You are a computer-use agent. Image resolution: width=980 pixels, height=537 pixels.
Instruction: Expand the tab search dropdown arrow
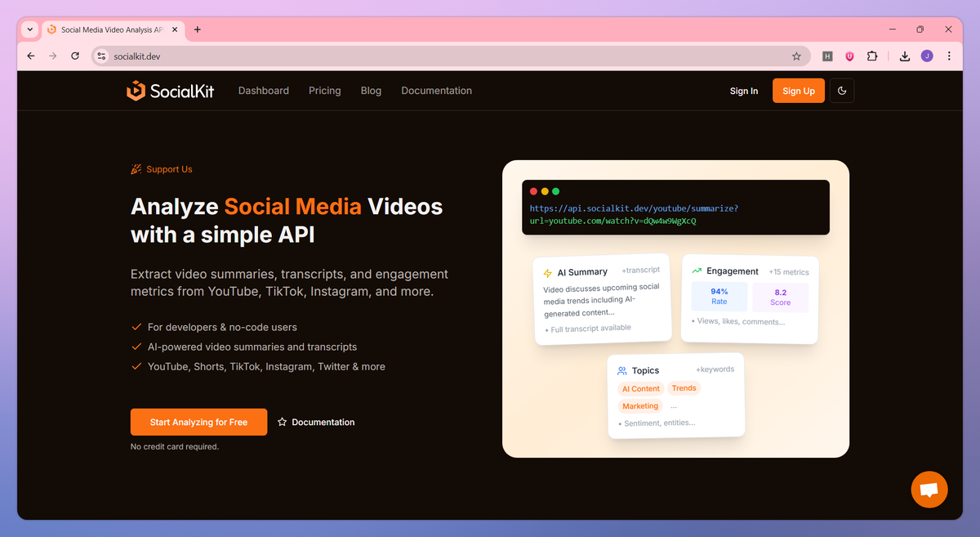pos(30,29)
